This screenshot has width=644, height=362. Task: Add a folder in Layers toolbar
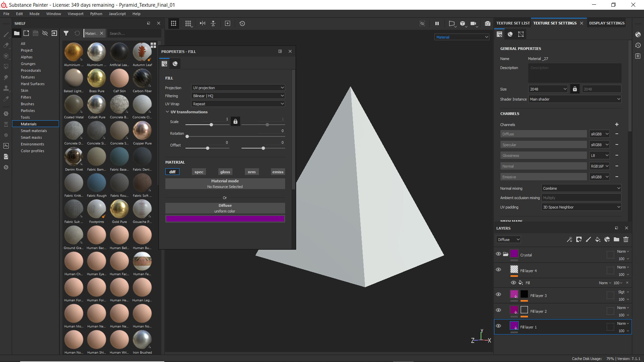tap(616, 239)
